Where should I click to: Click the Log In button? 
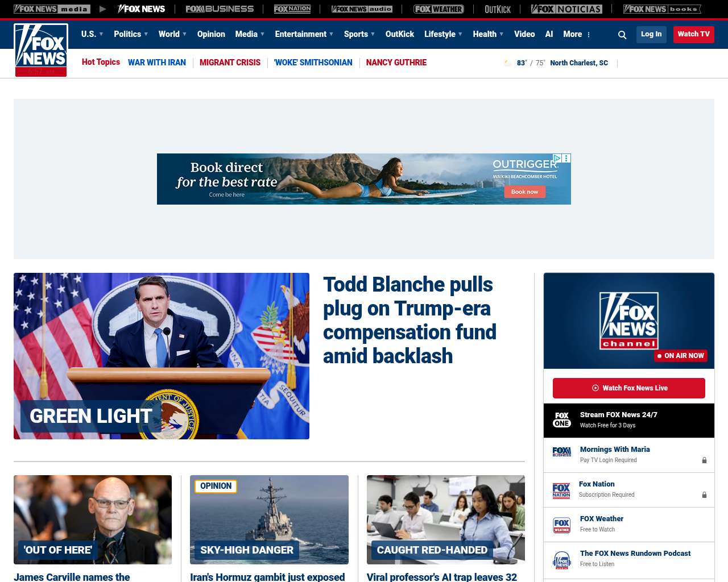click(x=651, y=34)
